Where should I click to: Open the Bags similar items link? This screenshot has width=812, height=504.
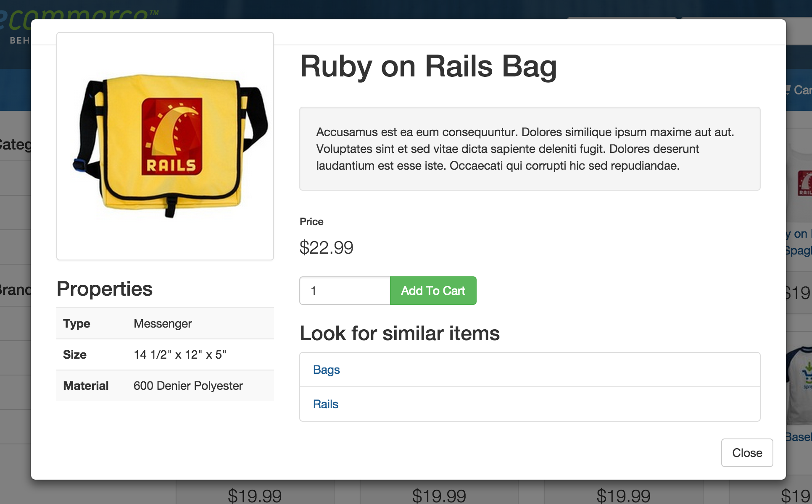tap(326, 370)
